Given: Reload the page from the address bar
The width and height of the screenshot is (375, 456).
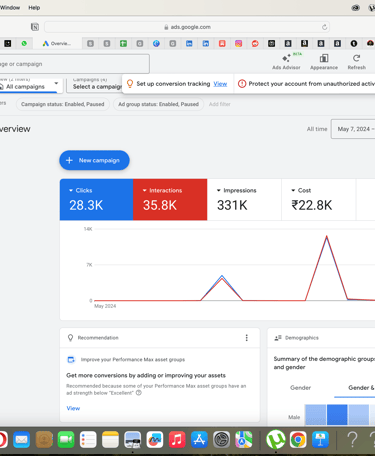Looking at the screenshot, I should click(x=324, y=27).
